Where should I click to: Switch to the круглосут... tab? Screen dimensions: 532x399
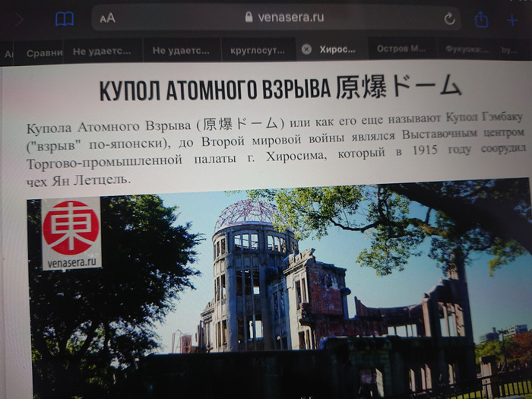click(258, 50)
